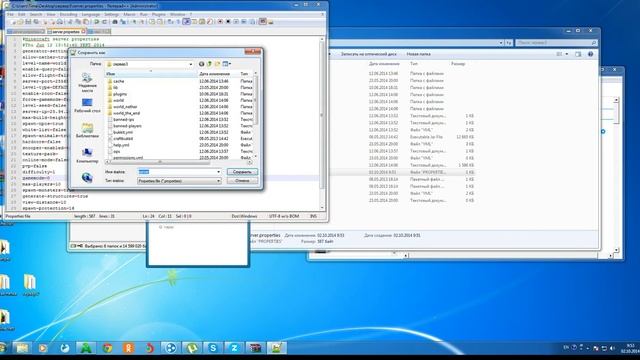This screenshot has width=640, height=360.
Task: Click the Save All toolbar icon in Notepad++
Action: pyautogui.click(x=36, y=22)
